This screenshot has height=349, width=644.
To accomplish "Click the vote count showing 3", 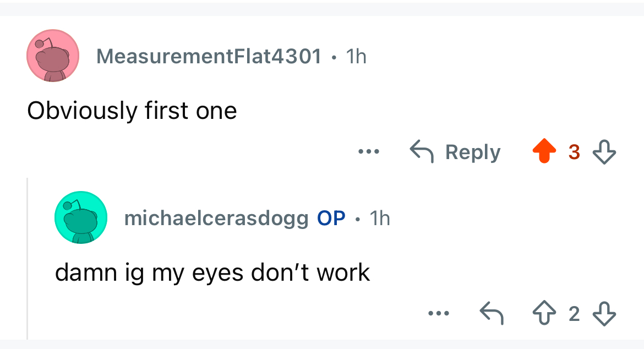I will 574,152.
